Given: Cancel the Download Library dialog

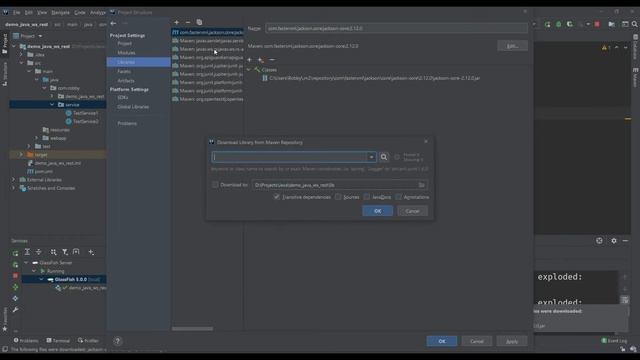Looking at the screenshot, I should click(x=412, y=211).
